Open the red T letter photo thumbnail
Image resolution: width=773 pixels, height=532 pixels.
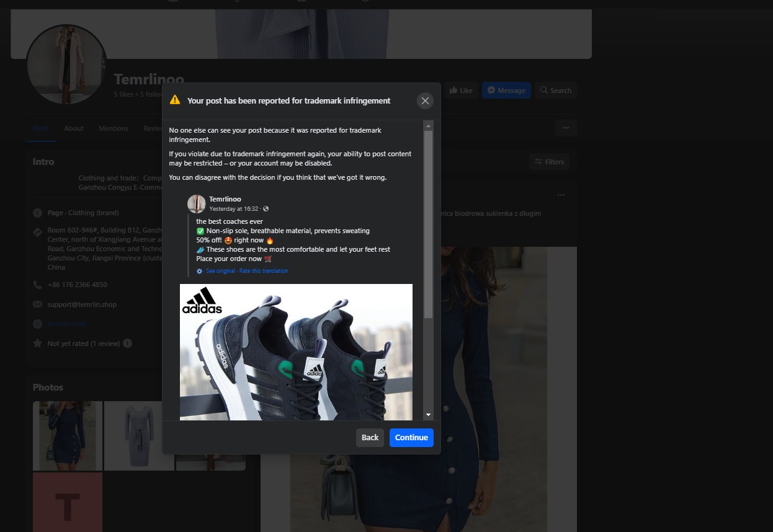pyautogui.click(x=68, y=502)
